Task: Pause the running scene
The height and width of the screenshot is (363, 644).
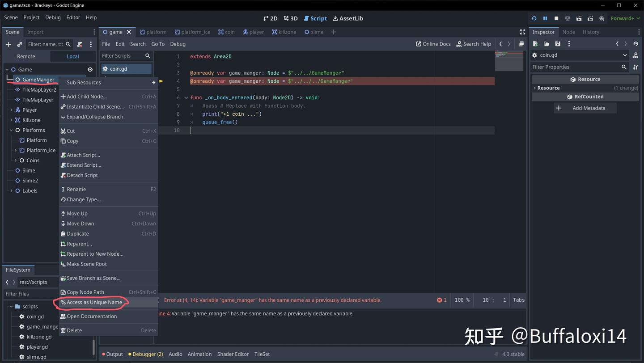Action: click(x=545, y=18)
